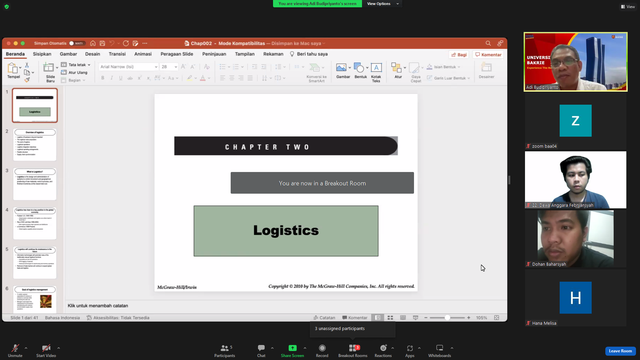
Task: Open the Sisipkan tab
Action: pos(42,54)
